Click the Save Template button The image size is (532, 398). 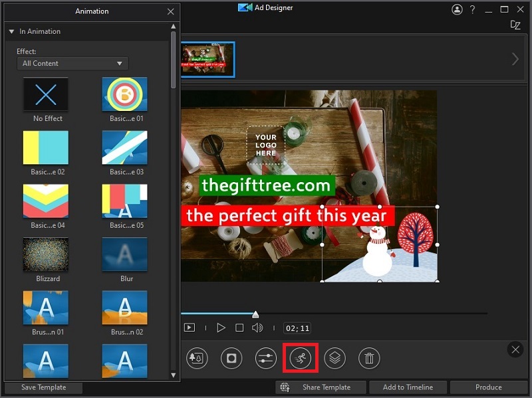(43, 387)
